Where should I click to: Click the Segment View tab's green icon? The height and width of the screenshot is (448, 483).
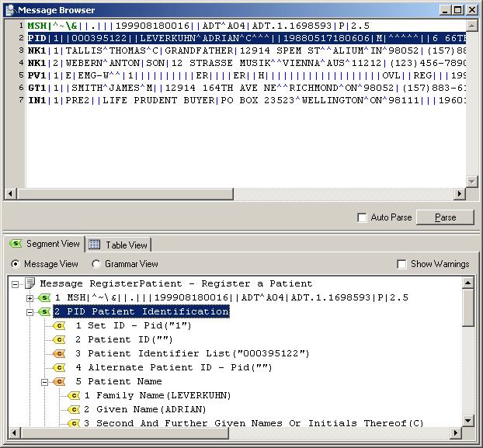click(x=16, y=244)
